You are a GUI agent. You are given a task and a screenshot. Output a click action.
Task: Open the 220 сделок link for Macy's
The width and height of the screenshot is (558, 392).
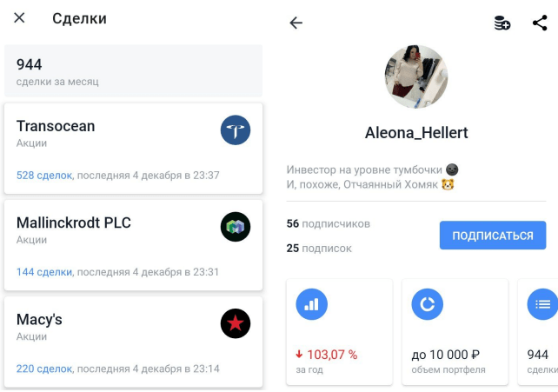click(x=44, y=369)
